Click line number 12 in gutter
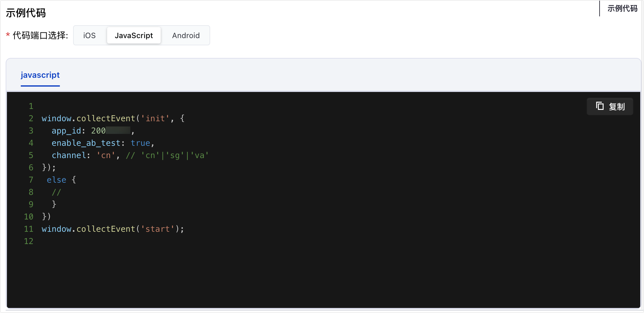Image resolution: width=644 pixels, height=313 pixels. click(x=29, y=241)
